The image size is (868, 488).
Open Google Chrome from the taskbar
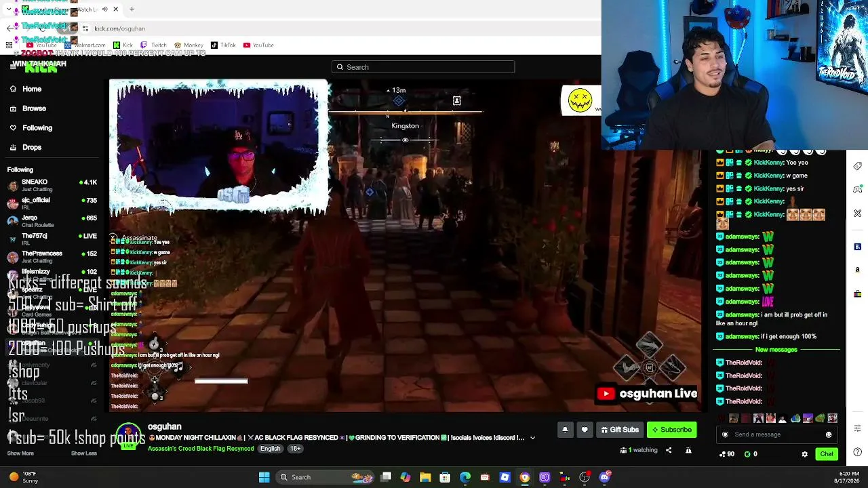pyautogui.click(x=525, y=477)
